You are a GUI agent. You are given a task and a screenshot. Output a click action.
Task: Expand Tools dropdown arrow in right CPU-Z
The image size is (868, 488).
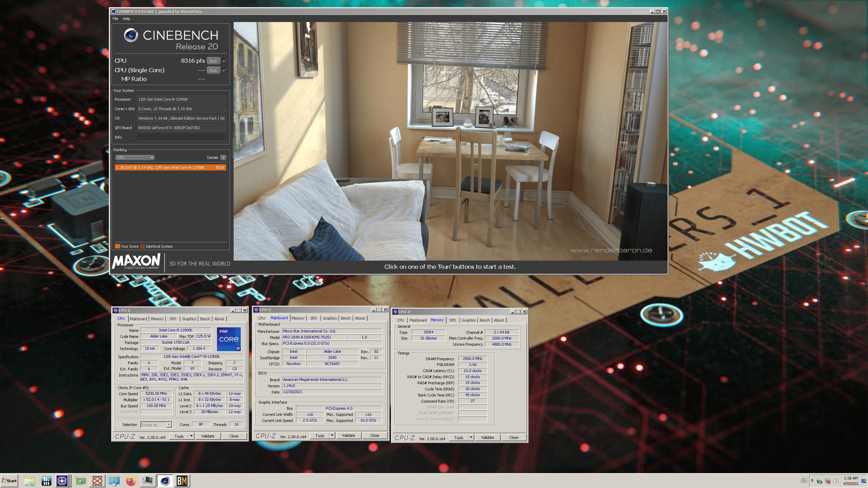click(x=471, y=438)
